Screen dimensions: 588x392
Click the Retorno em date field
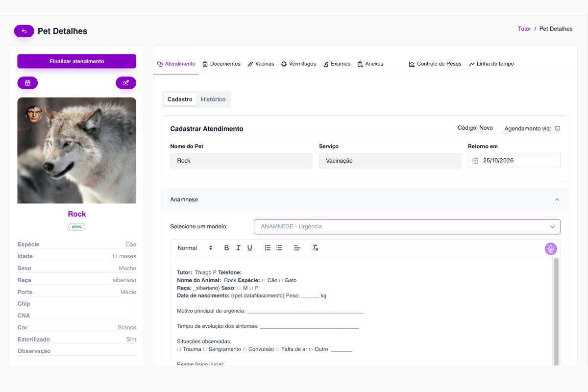coord(514,160)
